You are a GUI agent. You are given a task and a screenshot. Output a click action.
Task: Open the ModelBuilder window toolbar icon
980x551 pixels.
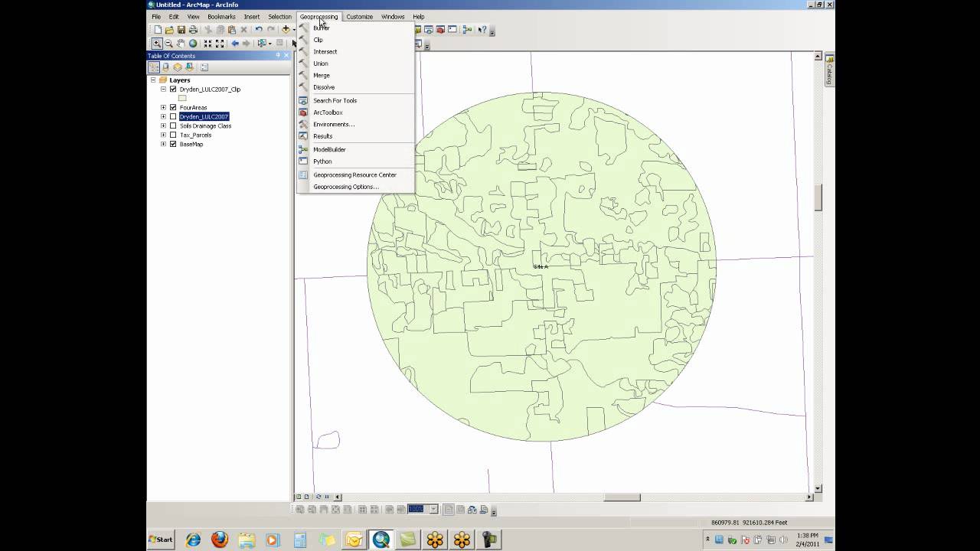pyautogui.click(x=467, y=30)
